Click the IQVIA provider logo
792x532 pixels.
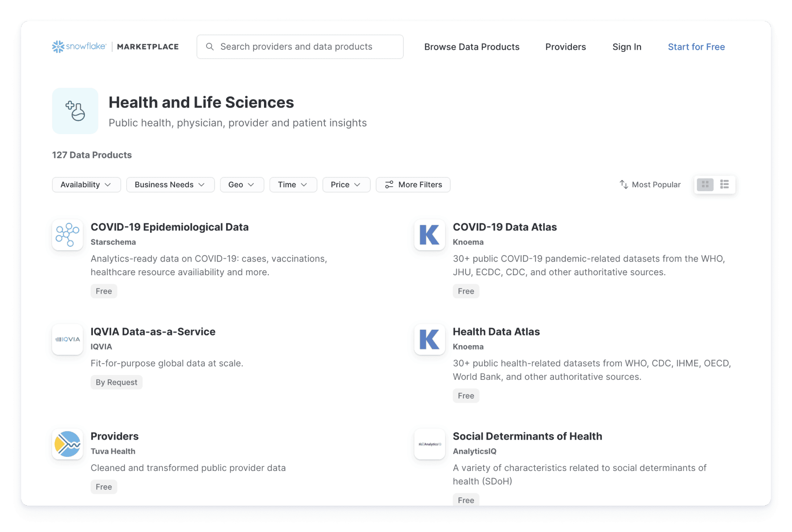pyautogui.click(x=67, y=339)
